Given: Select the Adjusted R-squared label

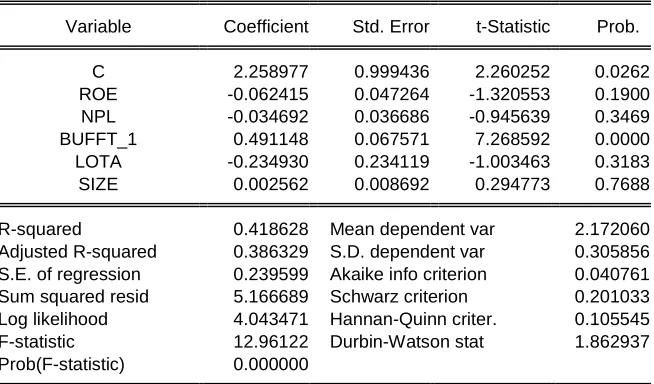Looking at the screenshot, I should (x=78, y=252).
